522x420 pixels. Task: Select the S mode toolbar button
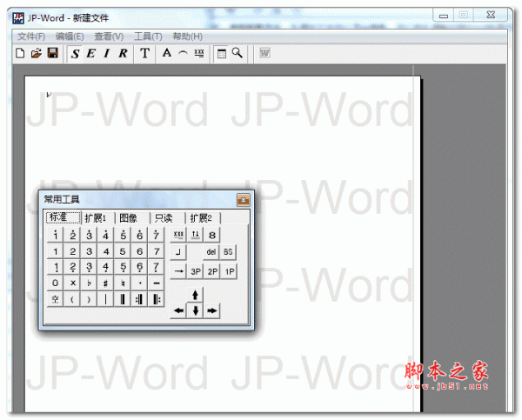[x=76, y=54]
